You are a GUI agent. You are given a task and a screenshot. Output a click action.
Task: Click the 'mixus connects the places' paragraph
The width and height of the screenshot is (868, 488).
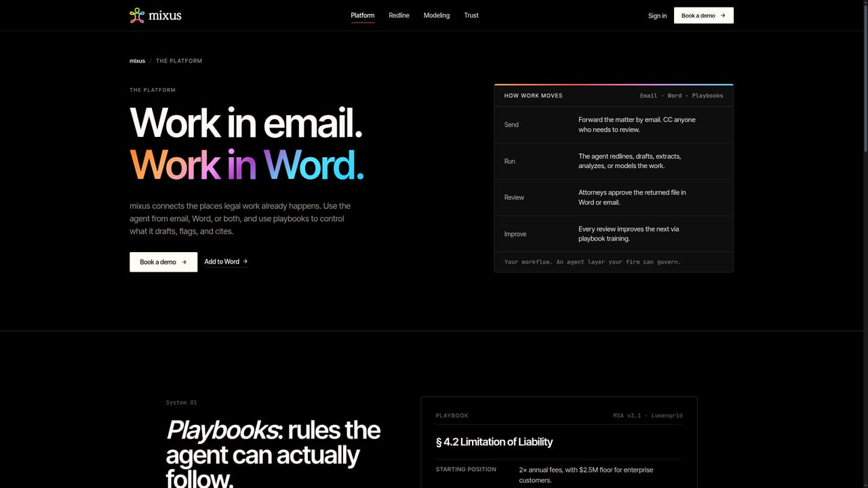(x=240, y=218)
